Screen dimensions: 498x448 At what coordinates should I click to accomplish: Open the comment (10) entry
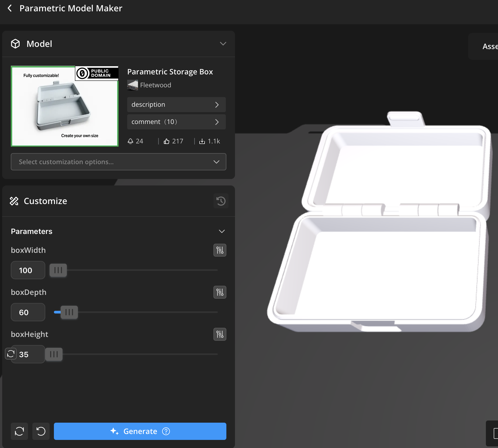click(176, 122)
